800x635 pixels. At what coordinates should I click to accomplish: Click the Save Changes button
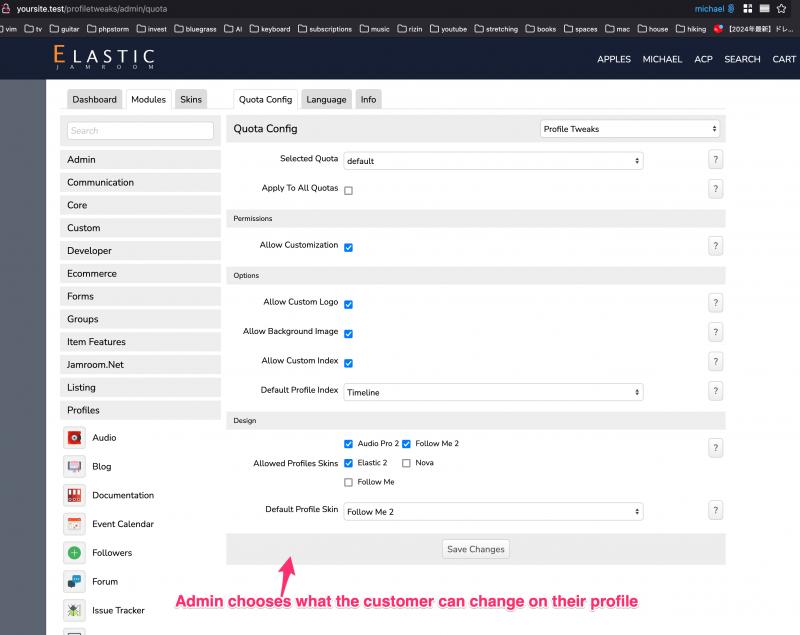coord(476,549)
